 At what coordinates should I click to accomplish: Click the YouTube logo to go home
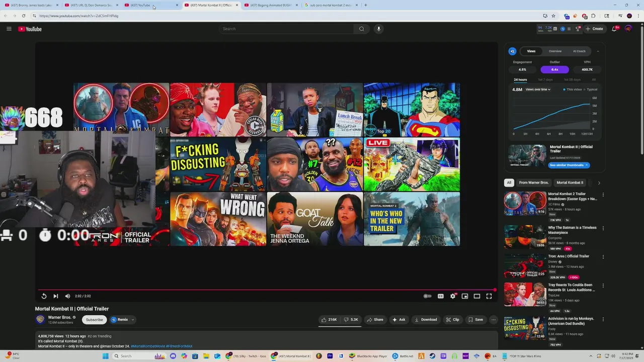30,29
